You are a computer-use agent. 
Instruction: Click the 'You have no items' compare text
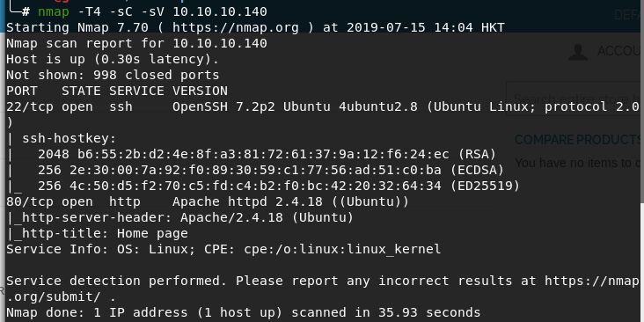[579, 163]
